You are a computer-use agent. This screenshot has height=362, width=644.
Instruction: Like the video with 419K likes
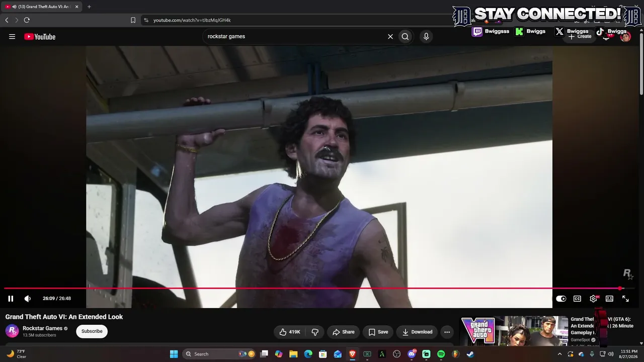pos(290,332)
